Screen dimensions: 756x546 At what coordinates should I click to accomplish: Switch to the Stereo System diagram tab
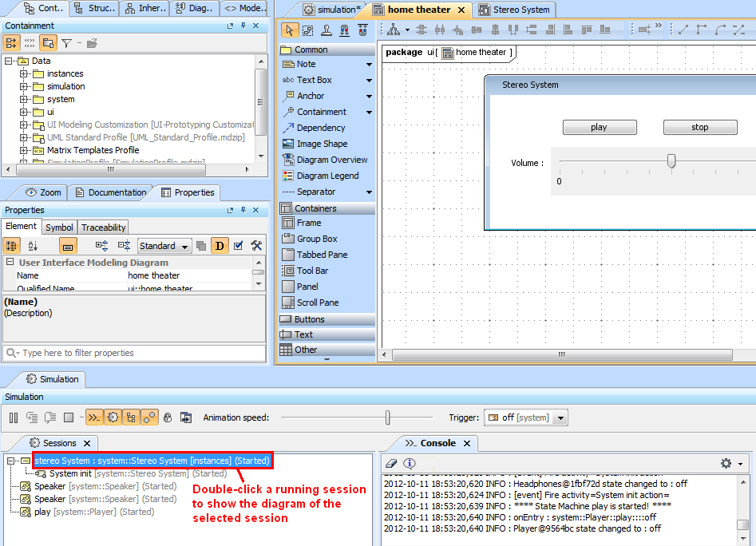coord(514,10)
